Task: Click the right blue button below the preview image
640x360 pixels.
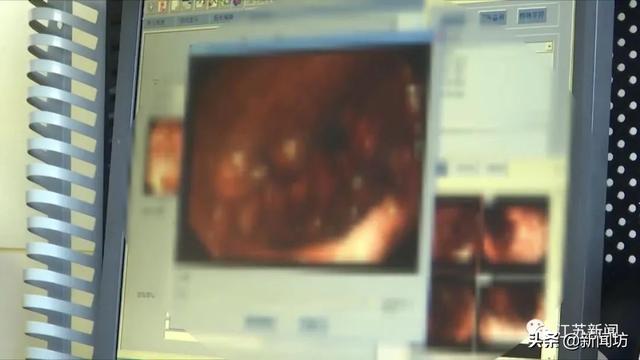Action: tap(313, 325)
